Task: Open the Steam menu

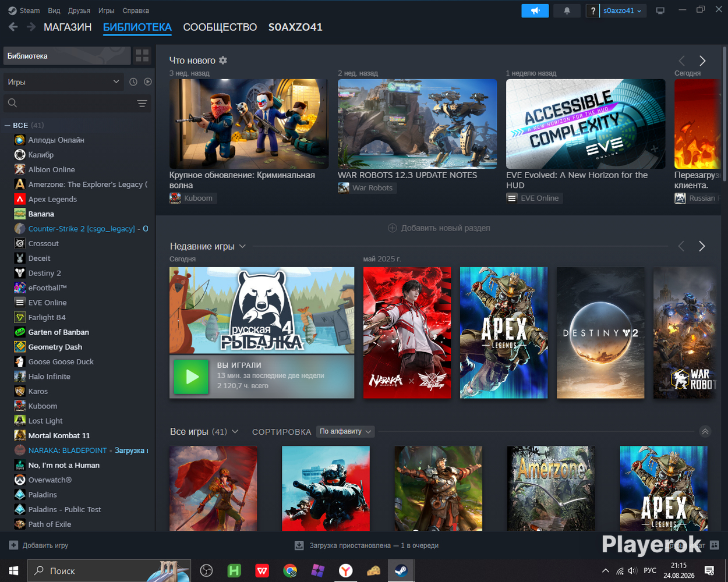Action: 24,10
